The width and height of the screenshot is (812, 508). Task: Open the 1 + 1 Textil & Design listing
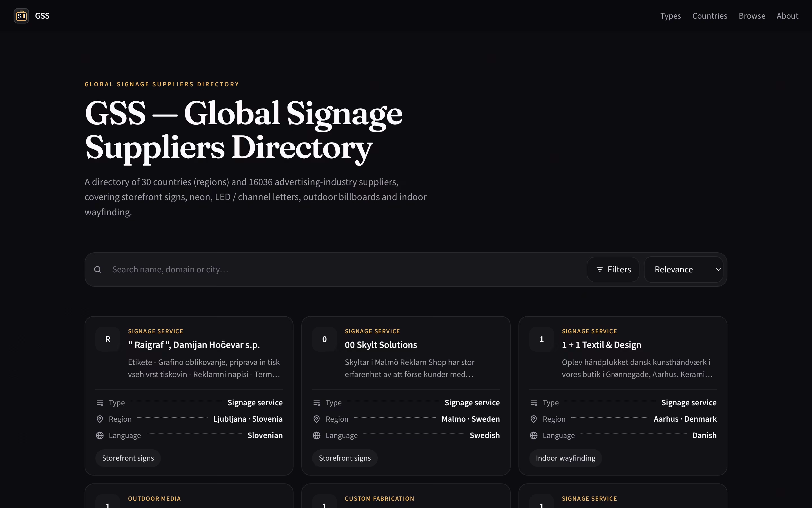(601, 345)
